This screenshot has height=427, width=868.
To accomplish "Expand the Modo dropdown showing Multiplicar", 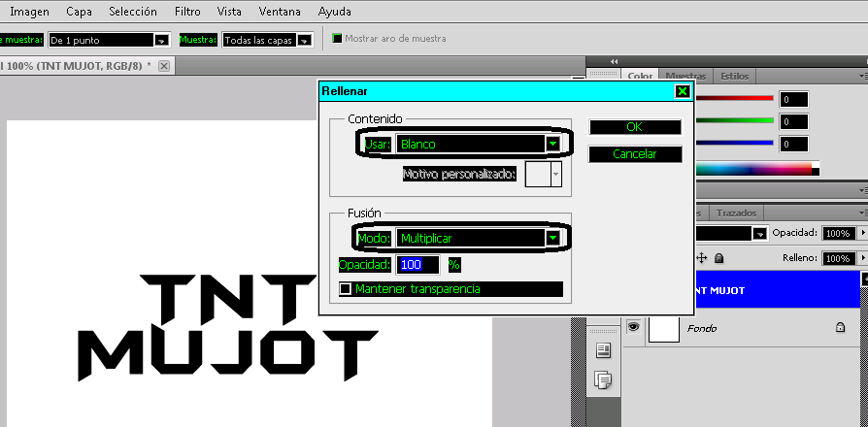I will pos(552,238).
